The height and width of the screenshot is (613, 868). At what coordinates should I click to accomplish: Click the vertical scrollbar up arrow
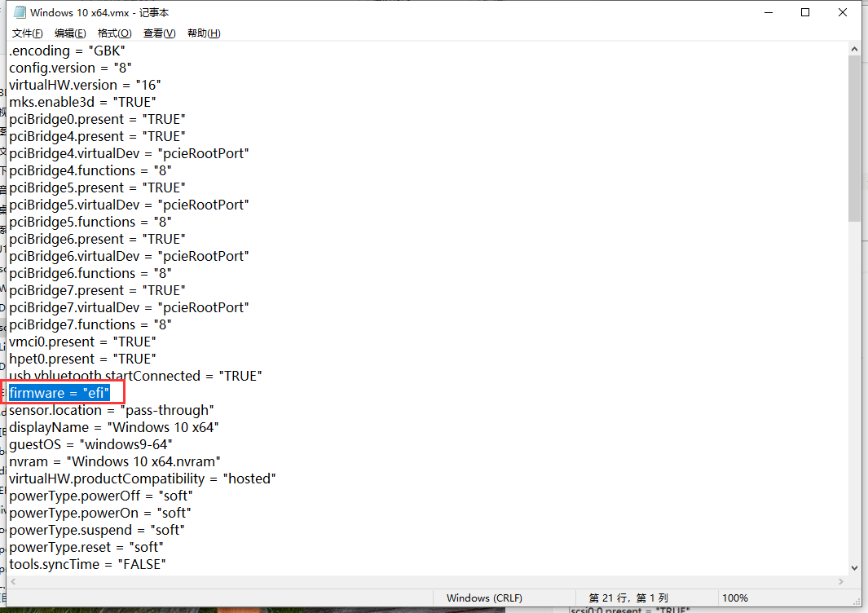pyautogui.click(x=855, y=48)
